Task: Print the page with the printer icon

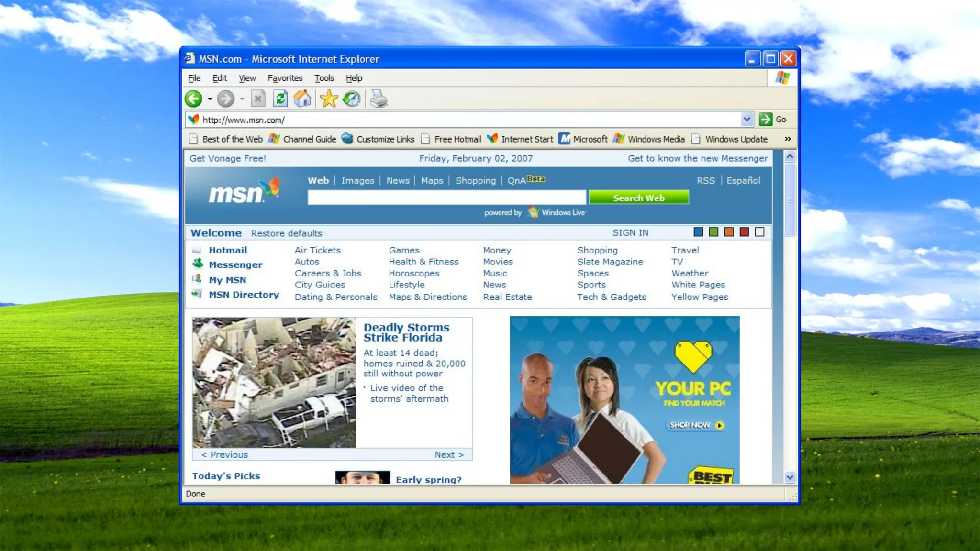Action: 379,99
